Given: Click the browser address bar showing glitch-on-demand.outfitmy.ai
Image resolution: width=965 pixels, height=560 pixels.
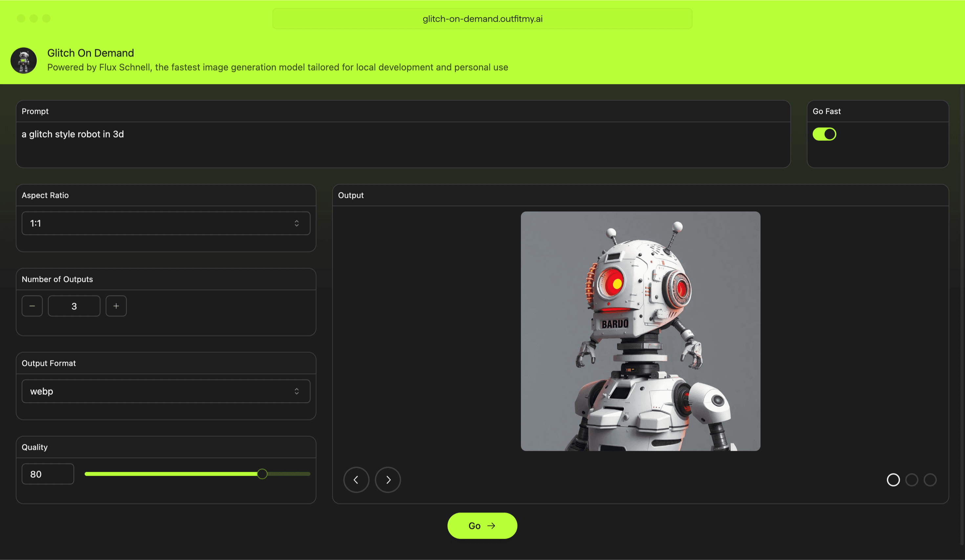Looking at the screenshot, I should point(482,18).
